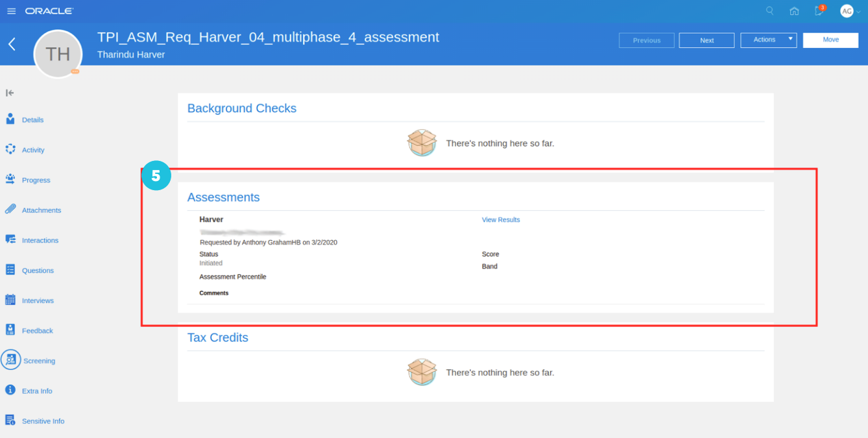Click the Background Checks heading

coord(242,108)
